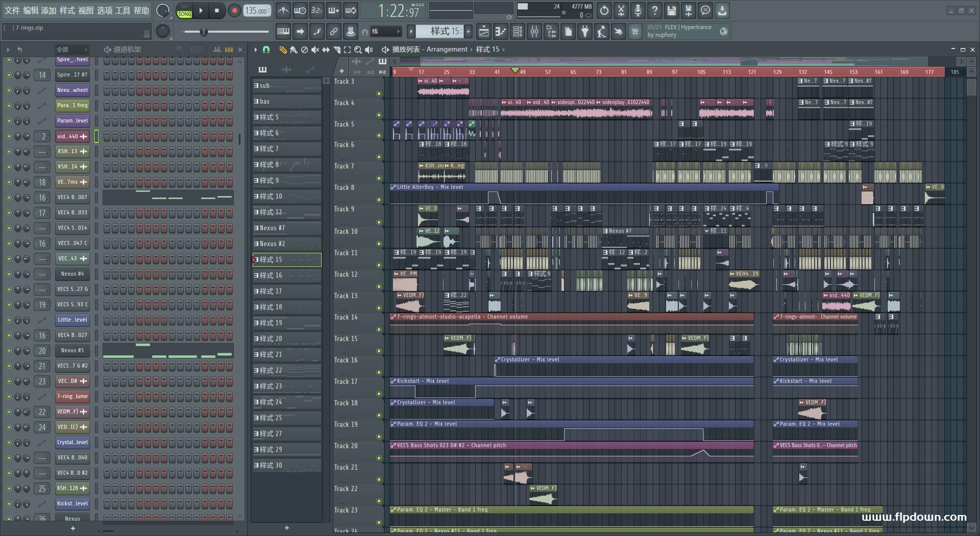This screenshot has width=980, height=536.
Task: Select the playlist pencil draw tool
Action: [283, 50]
